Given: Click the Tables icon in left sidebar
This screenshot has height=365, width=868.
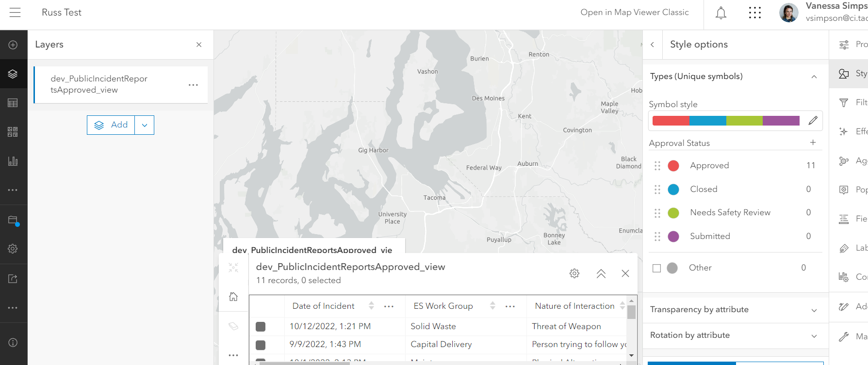Looking at the screenshot, I should (x=13, y=103).
